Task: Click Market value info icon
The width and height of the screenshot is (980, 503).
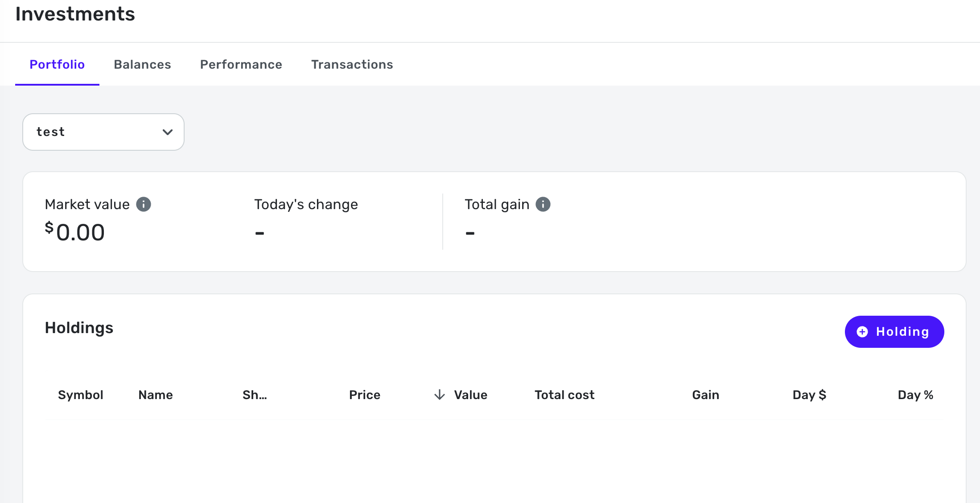Action: click(143, 204)
